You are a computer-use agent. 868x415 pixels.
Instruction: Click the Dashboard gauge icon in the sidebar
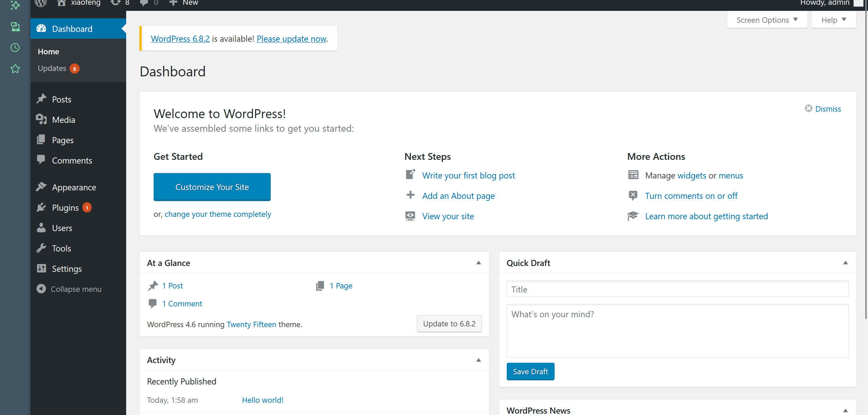coord(41,29)
